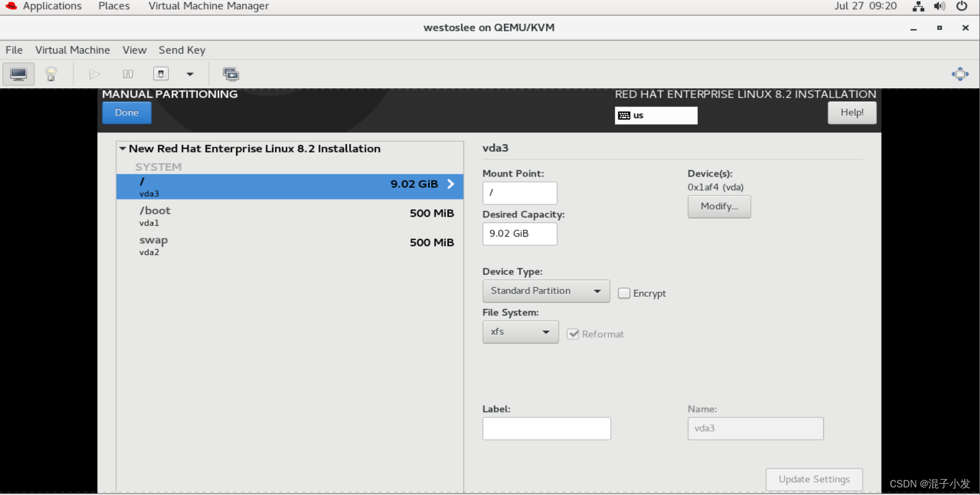Open system power menu

point(962,6)
